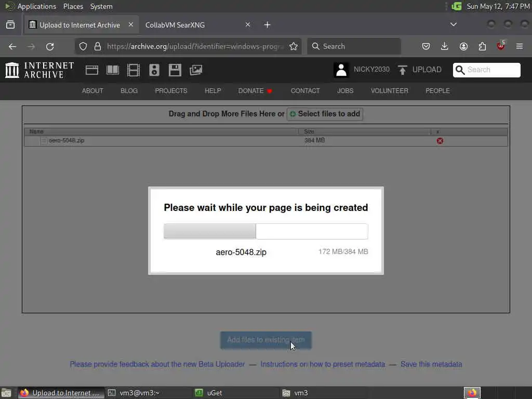Screen dimensions: 532x399
Task: Go back with the browser back arrow
Action: tap(12, 46)
